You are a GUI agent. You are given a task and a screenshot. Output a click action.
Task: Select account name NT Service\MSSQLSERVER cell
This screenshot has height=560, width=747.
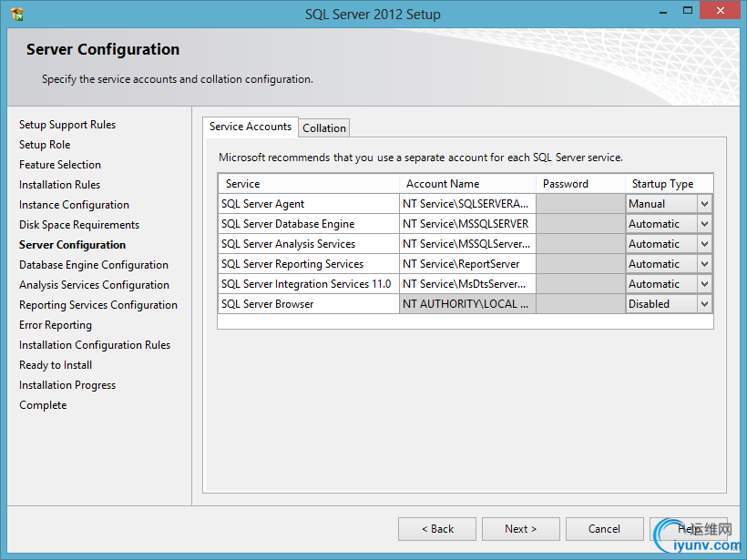click(x=467, y=224)
